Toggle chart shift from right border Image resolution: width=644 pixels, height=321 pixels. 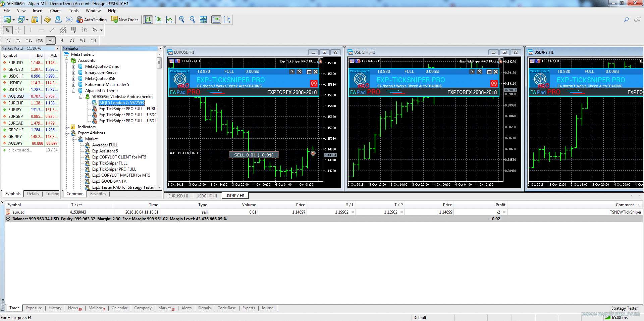227,19
